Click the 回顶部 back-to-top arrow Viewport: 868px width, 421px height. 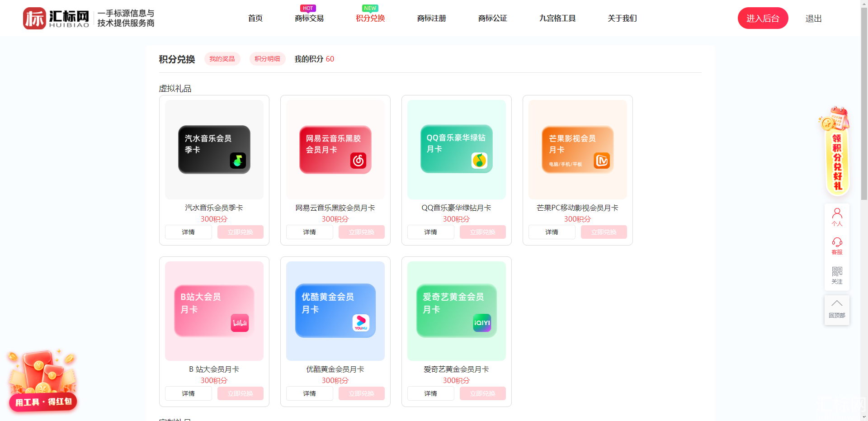(x=837, y=310)
